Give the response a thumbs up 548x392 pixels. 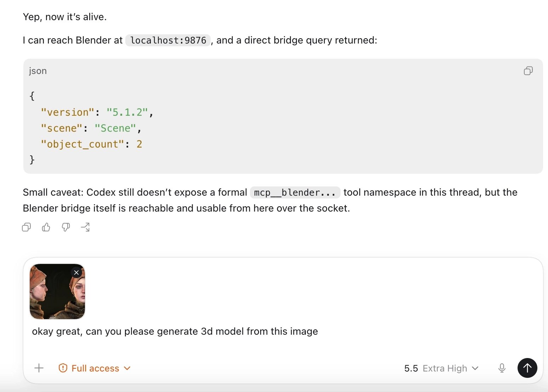[x=46, y=227]
